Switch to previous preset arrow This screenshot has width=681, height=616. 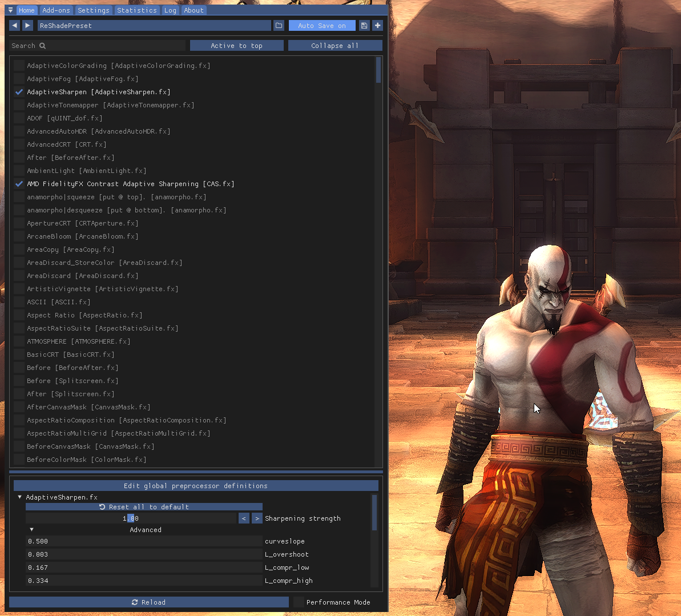point(15,26)
